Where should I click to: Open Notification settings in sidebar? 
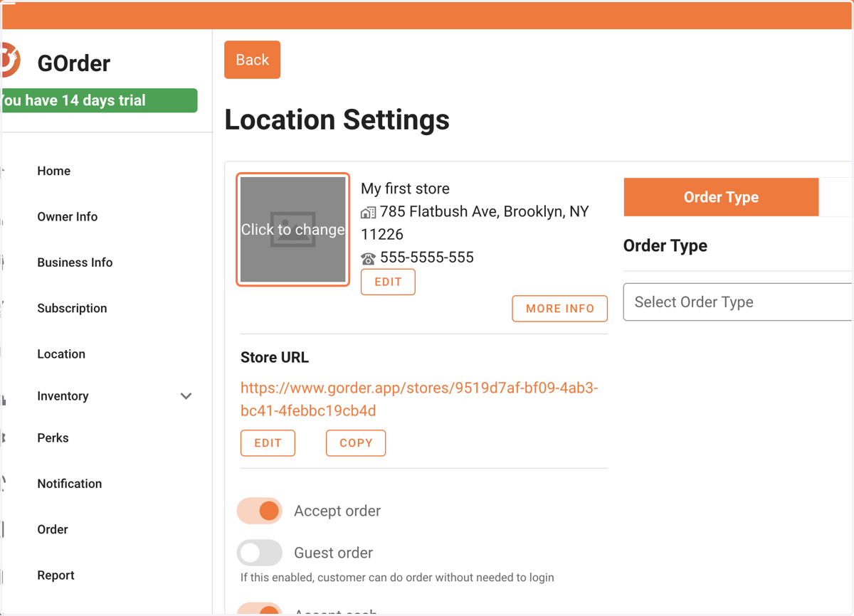point(70,484)
